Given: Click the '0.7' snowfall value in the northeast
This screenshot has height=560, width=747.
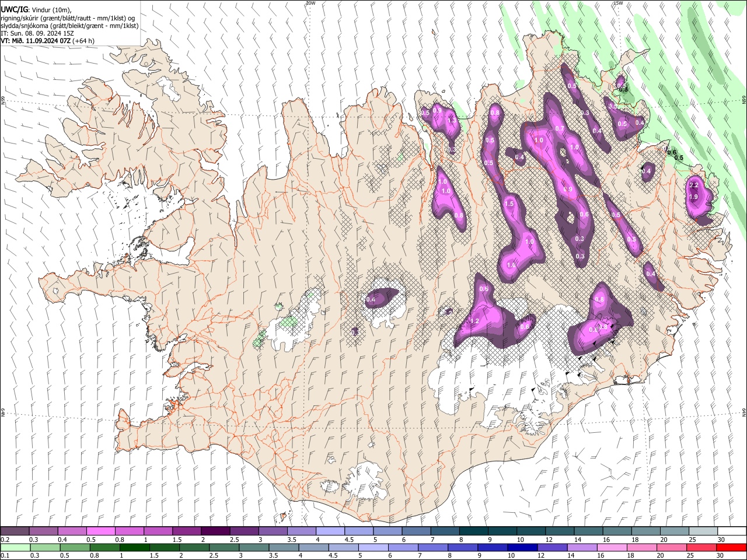Looking at the screenshot, I should click(x=559, y=128).
